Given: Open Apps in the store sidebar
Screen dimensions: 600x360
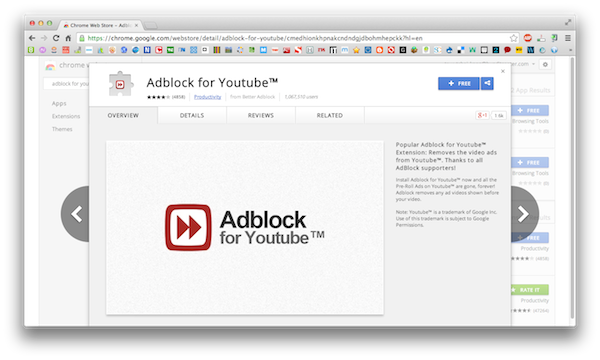Looking at the screenshot, I should 59,103.
